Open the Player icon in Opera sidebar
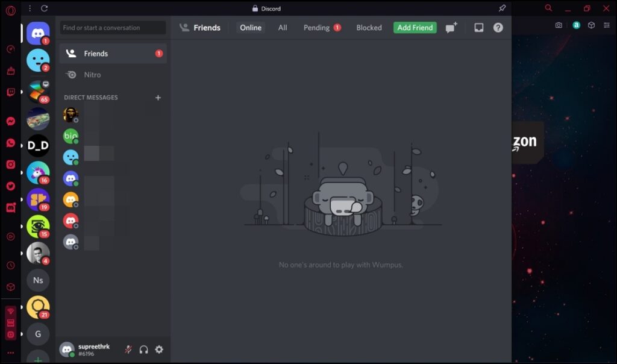The height and width of the screenshot is (364, 617). 11,236
